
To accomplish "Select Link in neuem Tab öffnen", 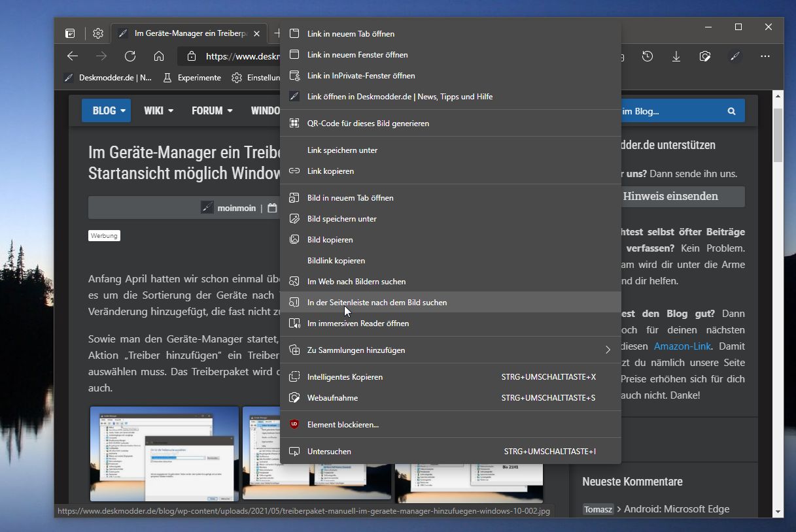I will (x=450, y=34).
